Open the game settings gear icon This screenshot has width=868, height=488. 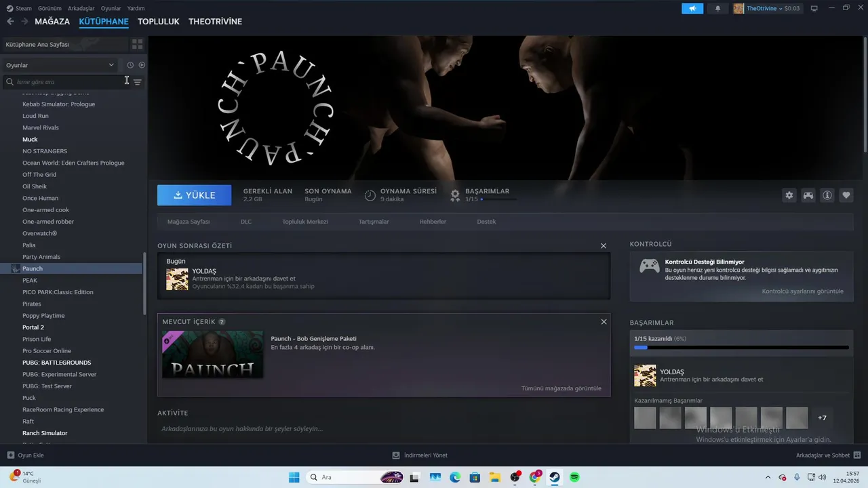789,195
